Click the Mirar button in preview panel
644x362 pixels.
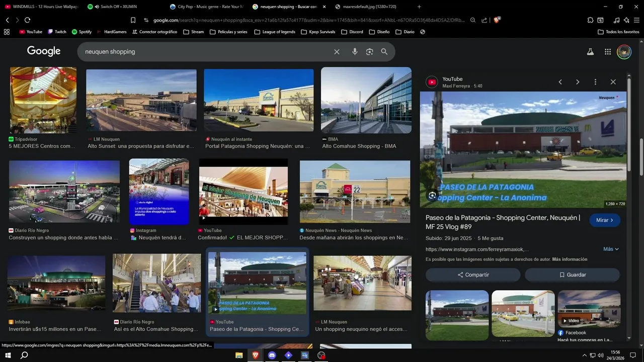tap(605, 220)
